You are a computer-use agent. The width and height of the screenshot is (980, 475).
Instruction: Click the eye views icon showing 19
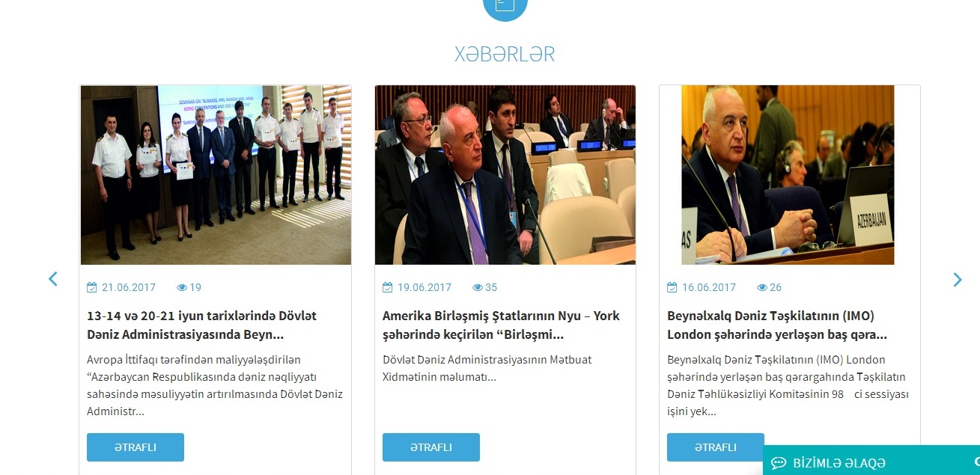[182, 287]
